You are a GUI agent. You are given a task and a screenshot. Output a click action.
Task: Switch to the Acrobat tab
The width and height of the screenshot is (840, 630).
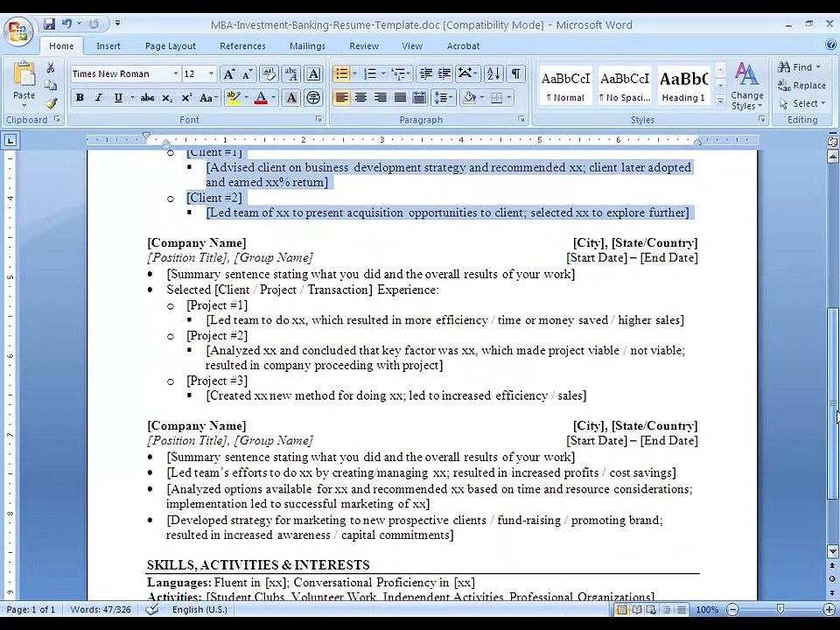point(463,46)
